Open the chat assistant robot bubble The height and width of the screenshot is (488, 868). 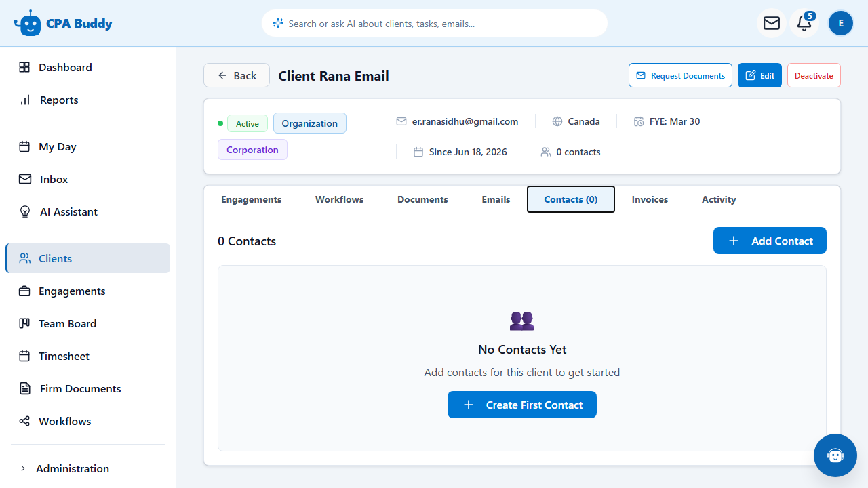click(835, 455)
